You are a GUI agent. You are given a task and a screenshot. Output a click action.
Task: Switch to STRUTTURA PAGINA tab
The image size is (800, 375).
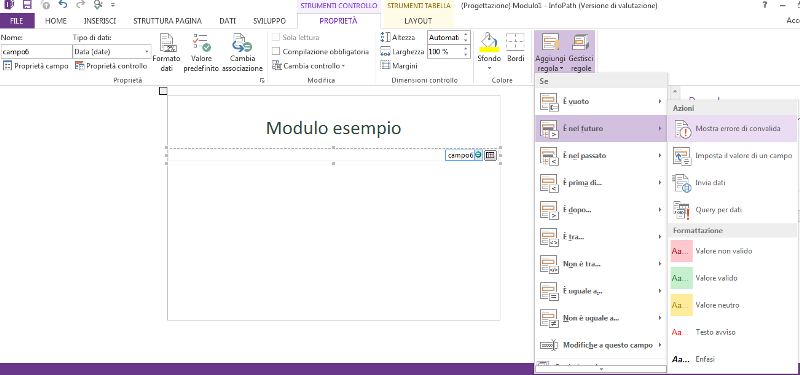167,21
